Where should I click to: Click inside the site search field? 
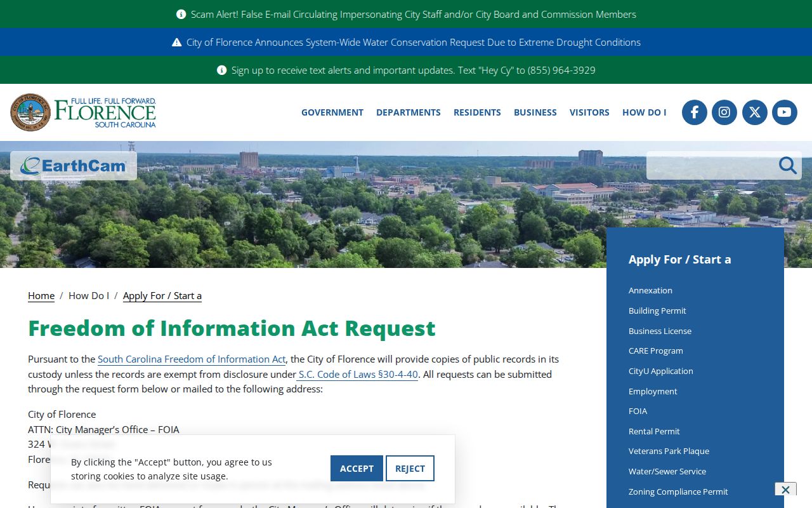712,166
